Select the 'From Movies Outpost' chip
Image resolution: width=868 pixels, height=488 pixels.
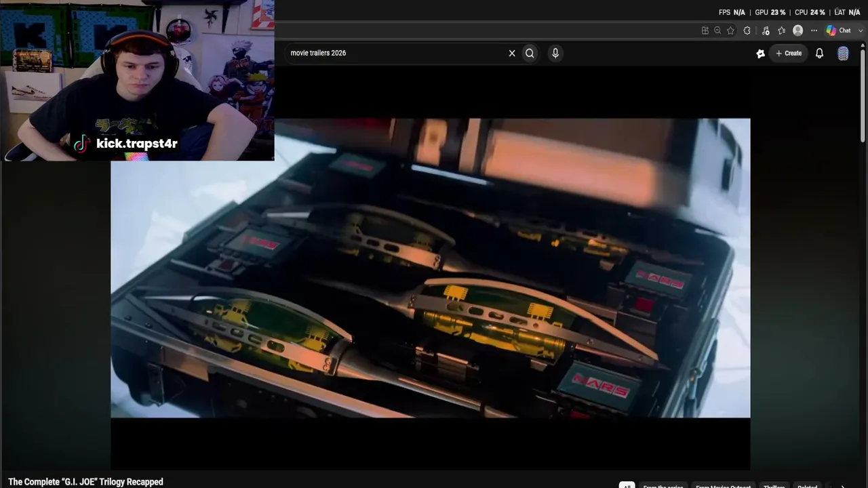pyautogui.click(x=723, y=486)
